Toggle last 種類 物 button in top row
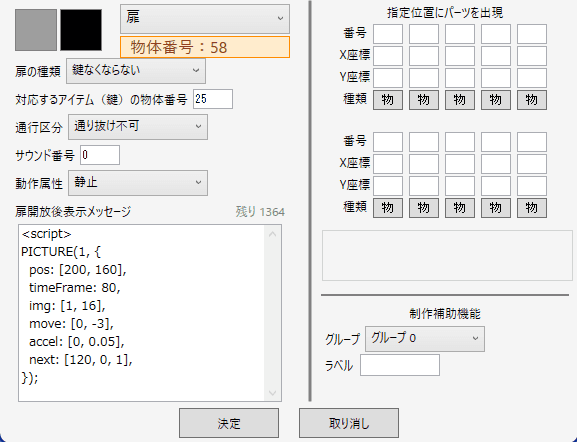This screenshot has height=442, width=577. [x=532, y=100]
